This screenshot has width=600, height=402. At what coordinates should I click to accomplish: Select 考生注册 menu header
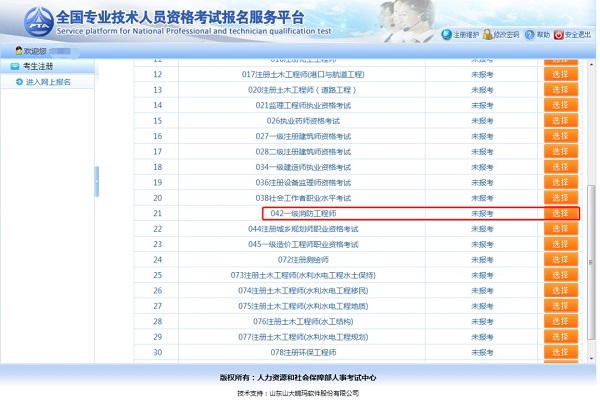click(x=38, y=66)
